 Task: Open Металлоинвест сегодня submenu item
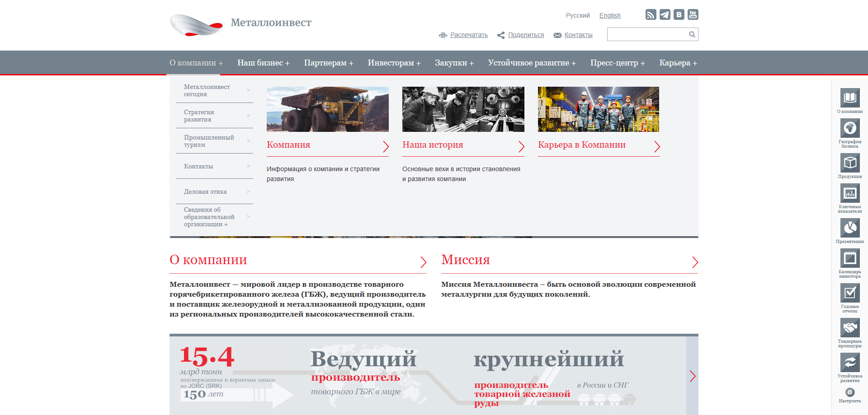click(215, 90)
